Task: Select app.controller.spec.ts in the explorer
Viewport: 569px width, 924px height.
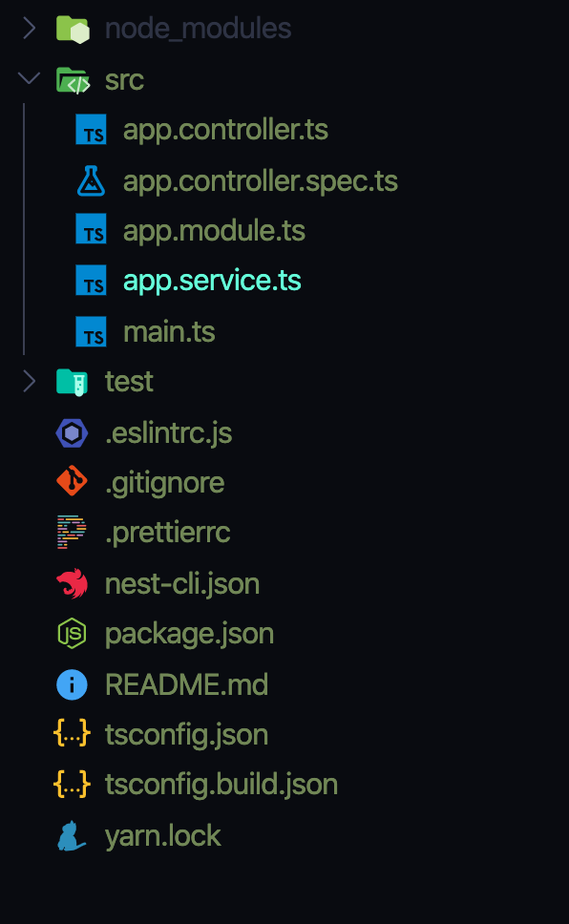Action: 260,181
